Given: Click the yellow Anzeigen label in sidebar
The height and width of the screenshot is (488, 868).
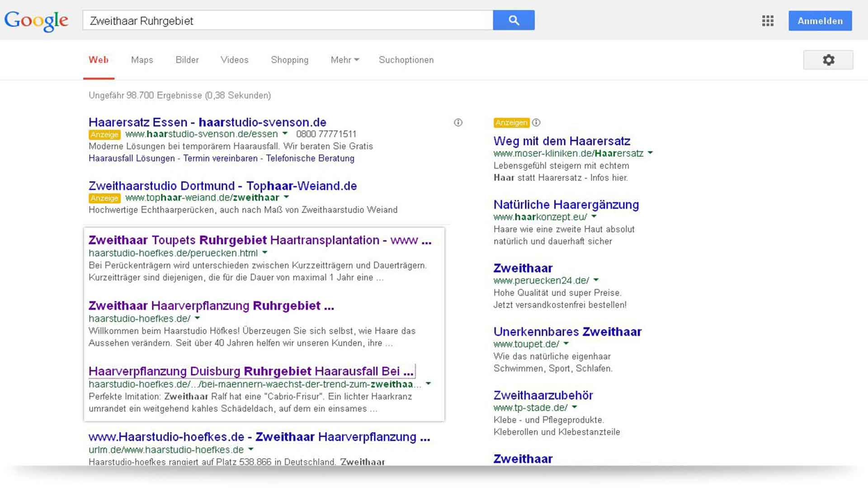Looking at the screenshot, I should point(511,122).
